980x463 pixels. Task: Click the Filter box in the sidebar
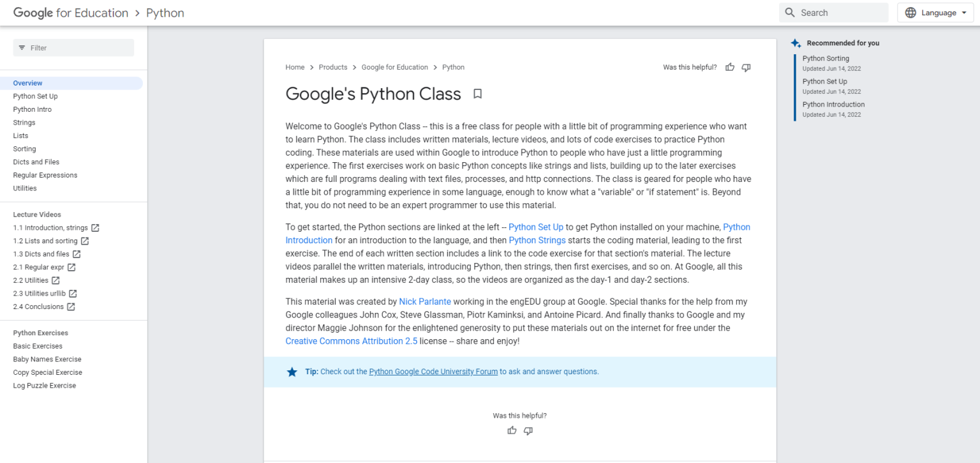coord(73,47)
